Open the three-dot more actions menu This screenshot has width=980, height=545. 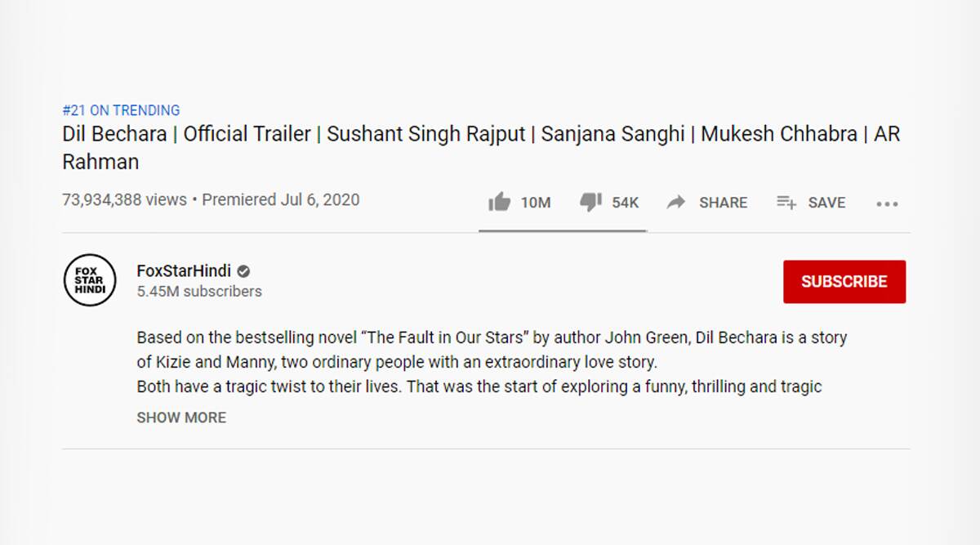887,204
